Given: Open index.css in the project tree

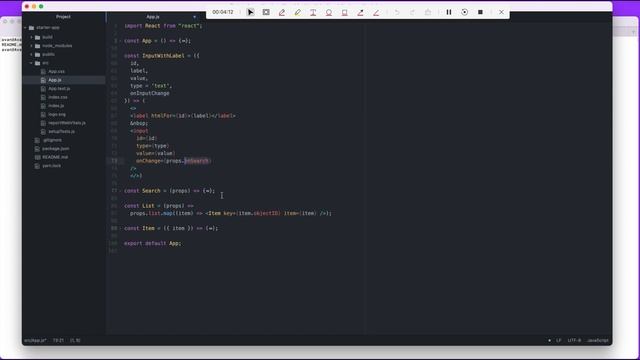Looking at the screenshot, I should pos(58,97).
